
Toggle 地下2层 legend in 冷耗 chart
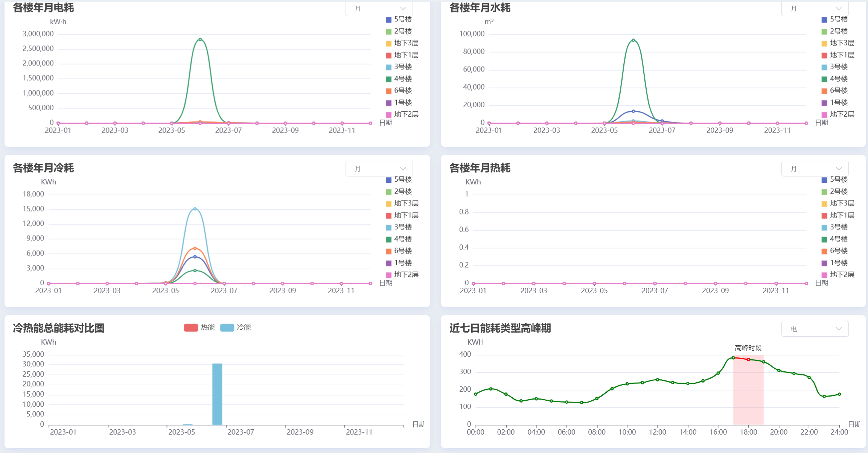402,275
